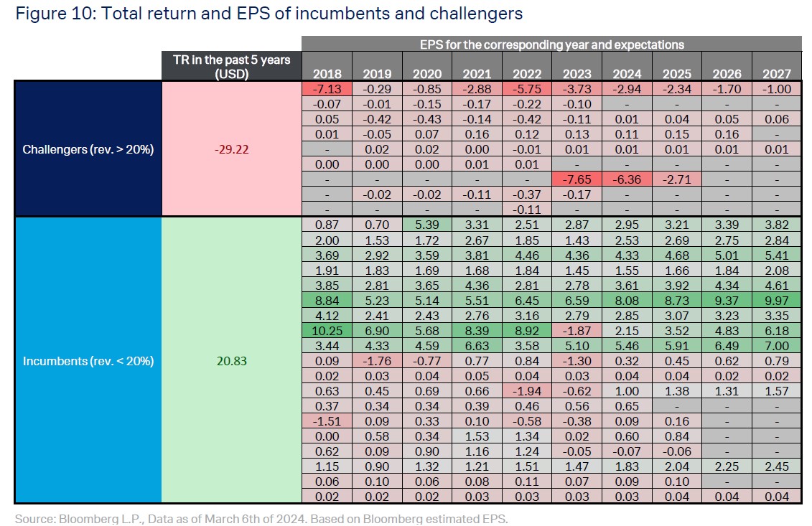Click the 5.39 cell under 2020
Screen dimensions: 812x526
point(427,225)
